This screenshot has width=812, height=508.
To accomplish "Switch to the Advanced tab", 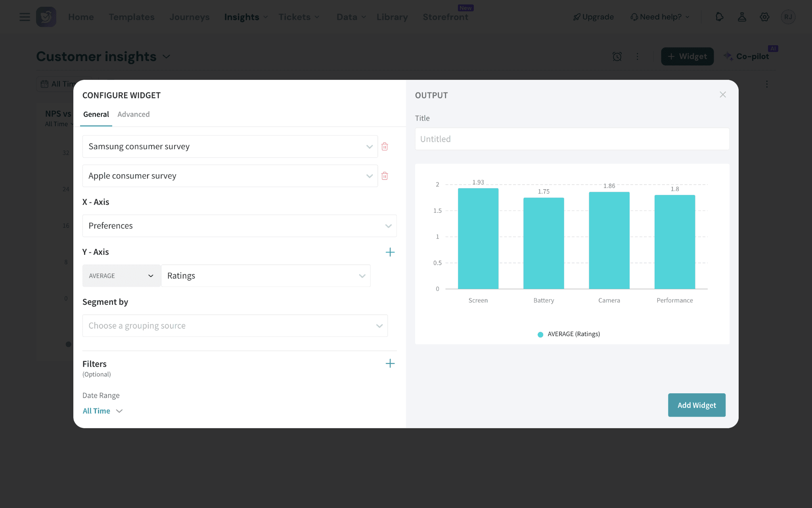I will pyautogui.click(x=134, y=114).
